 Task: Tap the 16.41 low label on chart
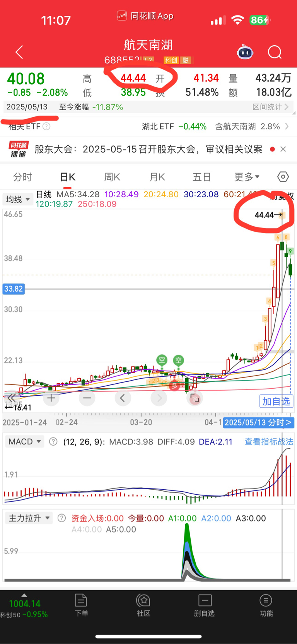click(x=18, y=407)
